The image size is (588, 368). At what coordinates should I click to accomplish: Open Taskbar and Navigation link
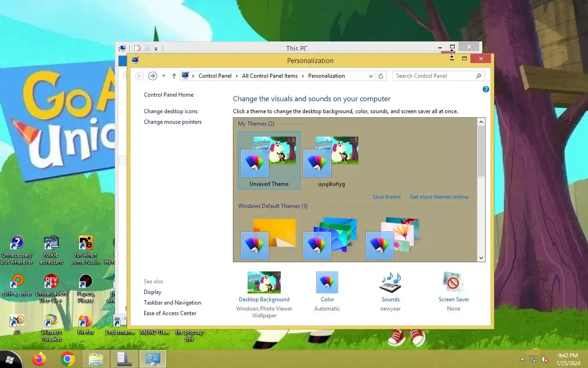click(172, 303)
